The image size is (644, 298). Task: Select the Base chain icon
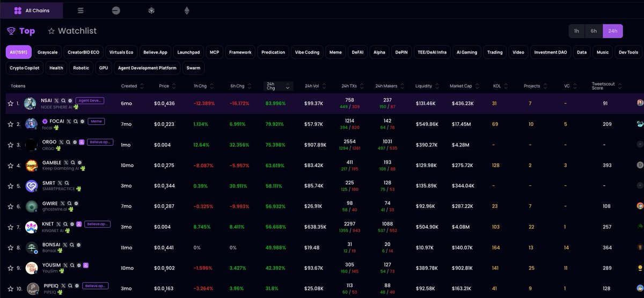[x=116, y=10]
